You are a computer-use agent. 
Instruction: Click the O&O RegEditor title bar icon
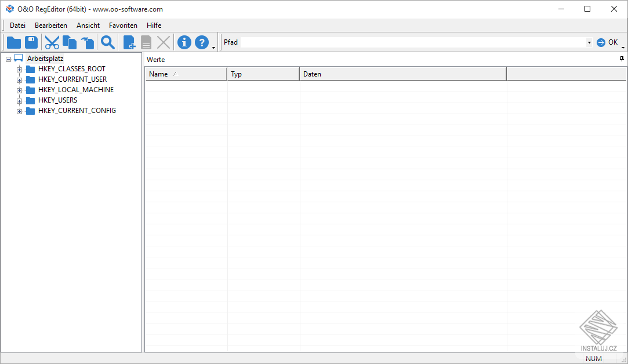pyautogui.click(x=10, y=9)
